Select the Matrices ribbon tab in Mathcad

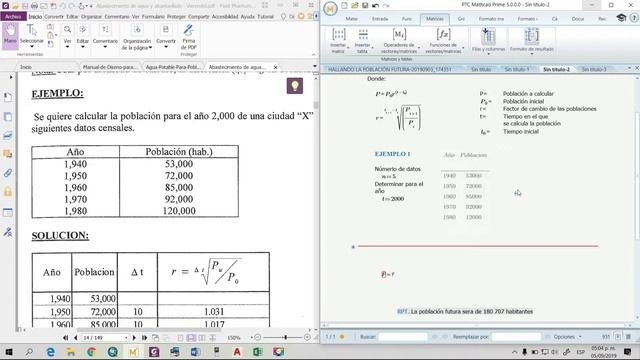tap(435, 19)
